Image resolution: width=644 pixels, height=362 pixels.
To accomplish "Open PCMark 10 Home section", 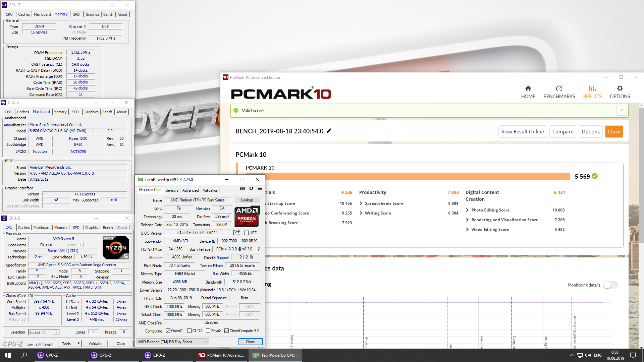I will pos(528,92).
